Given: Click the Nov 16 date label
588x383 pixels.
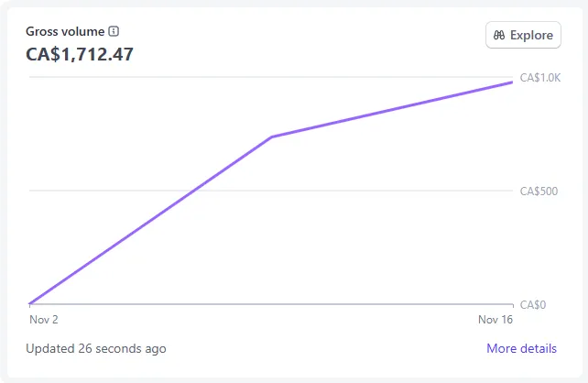Looking at the screenshot, I should click(x=495, y=320).
